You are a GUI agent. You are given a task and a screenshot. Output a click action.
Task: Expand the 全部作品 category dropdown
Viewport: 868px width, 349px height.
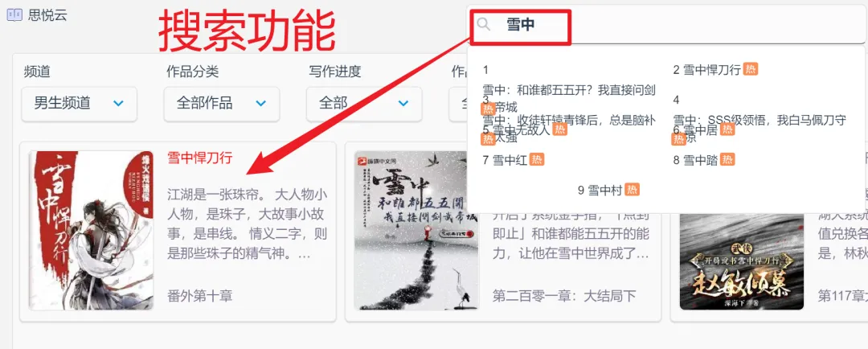(222, 104)
